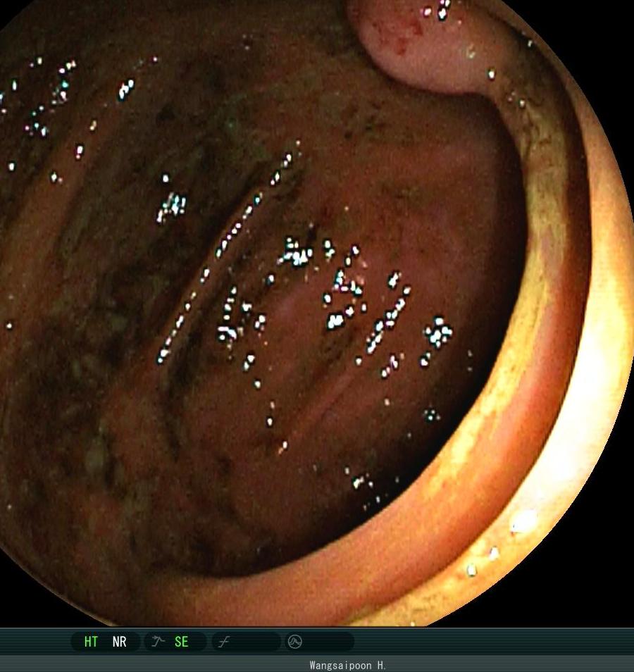This screenshot has width=634, height=672.
Task: Select the circled waveform icon
Action: coord(294,642)
